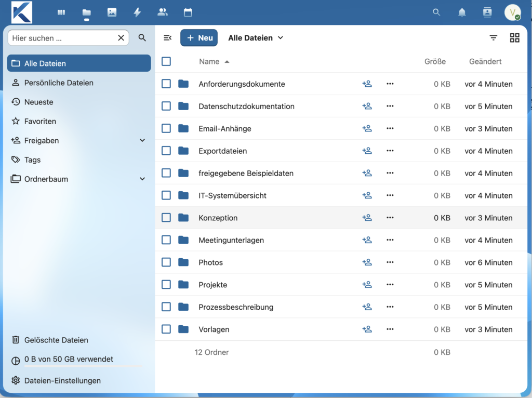Click 'vor 6 Minuten' in Photos row
The height and width of the screenshot is (398, 532).
(488, 262)
